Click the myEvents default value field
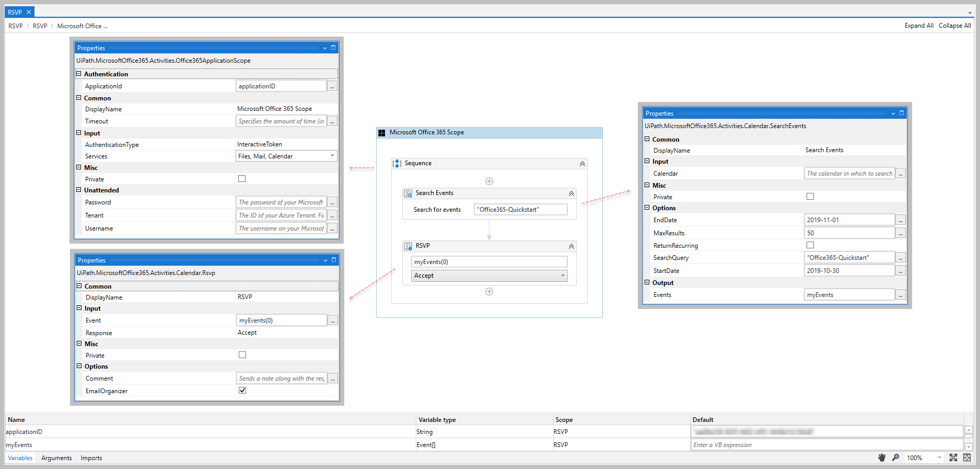Viewport: 980px width, 469px height. pos(827,445)
